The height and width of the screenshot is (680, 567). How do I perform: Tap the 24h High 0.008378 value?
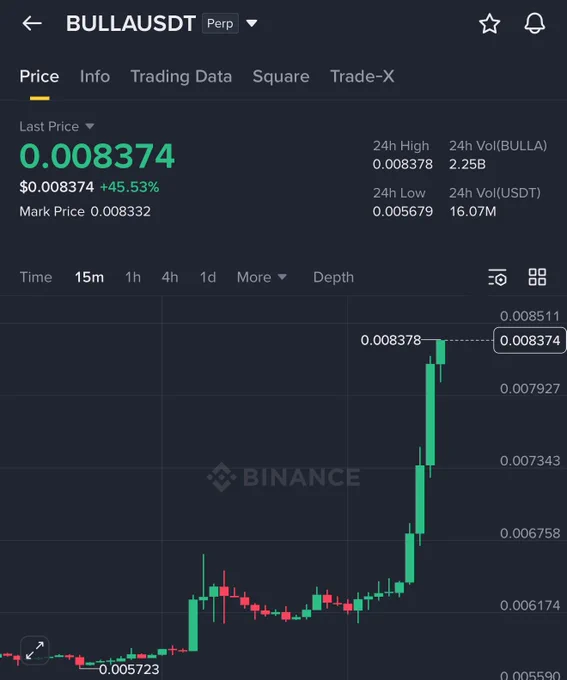pos(403,164)
